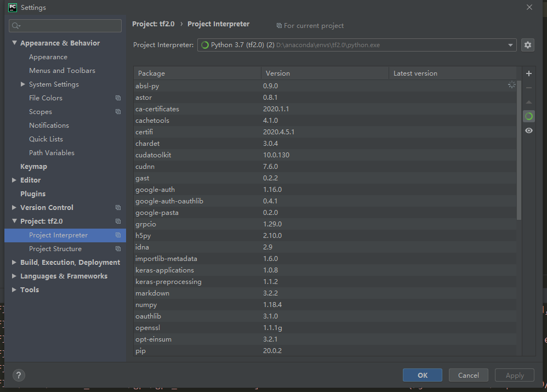Expand the System Settings node

coord(22,84)
